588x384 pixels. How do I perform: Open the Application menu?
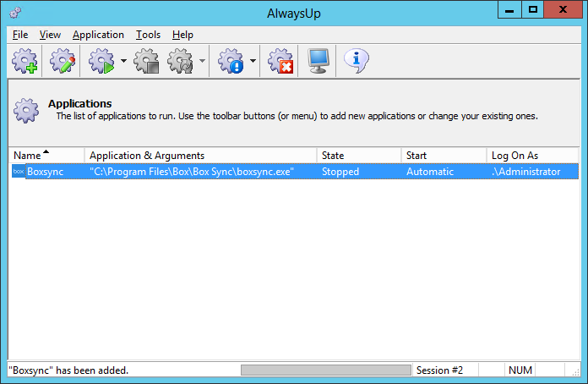[x=98, y=35]
